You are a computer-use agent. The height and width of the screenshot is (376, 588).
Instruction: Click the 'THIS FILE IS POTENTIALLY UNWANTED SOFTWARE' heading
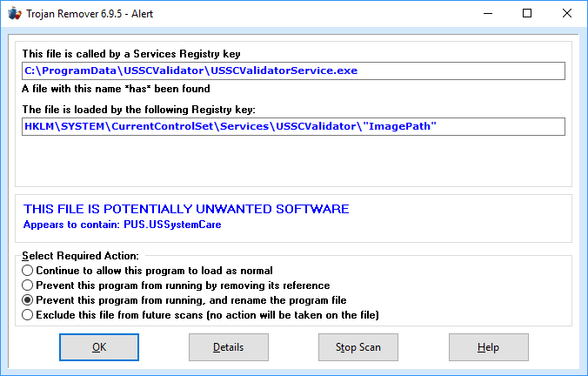tap(186, 209)
